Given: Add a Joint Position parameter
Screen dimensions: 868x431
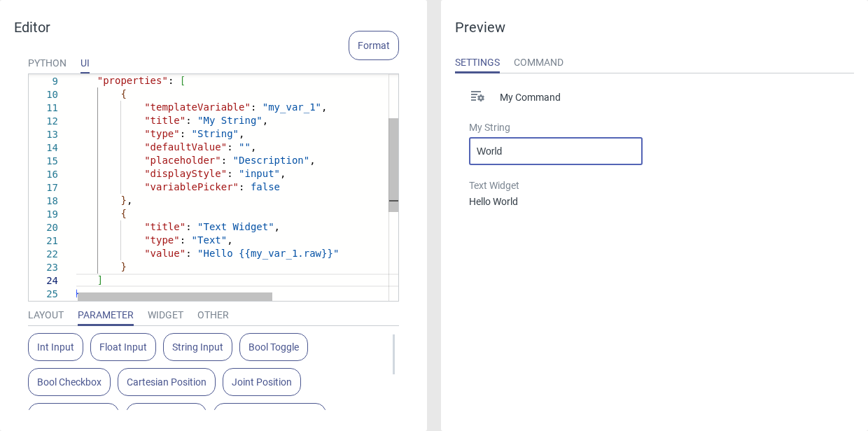Looking at the screenshot, I should (262, 382).
